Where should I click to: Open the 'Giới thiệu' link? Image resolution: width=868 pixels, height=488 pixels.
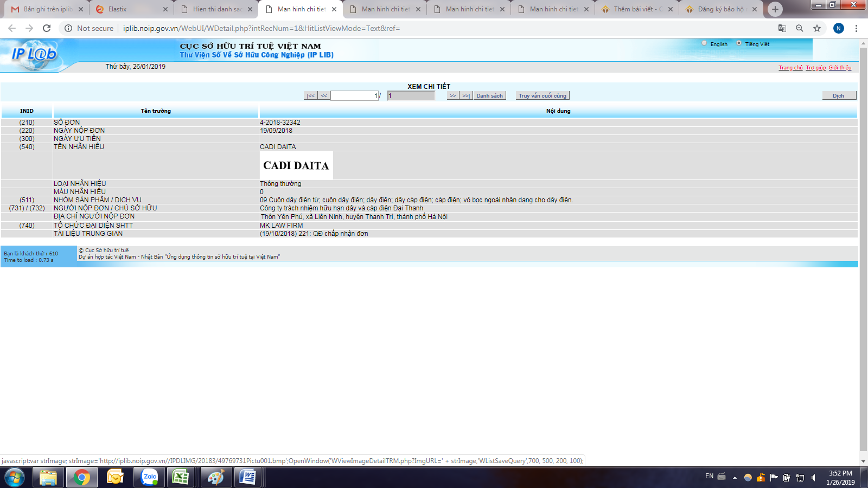840,68
